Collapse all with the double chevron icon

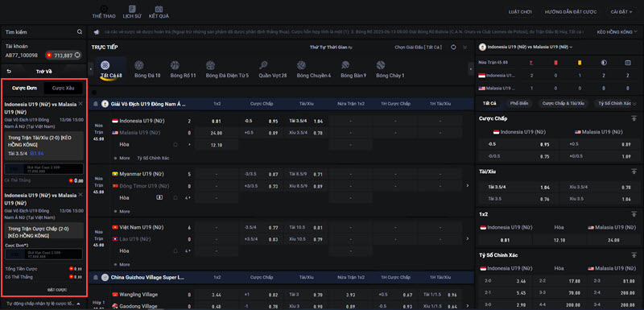tap(465, 48)
